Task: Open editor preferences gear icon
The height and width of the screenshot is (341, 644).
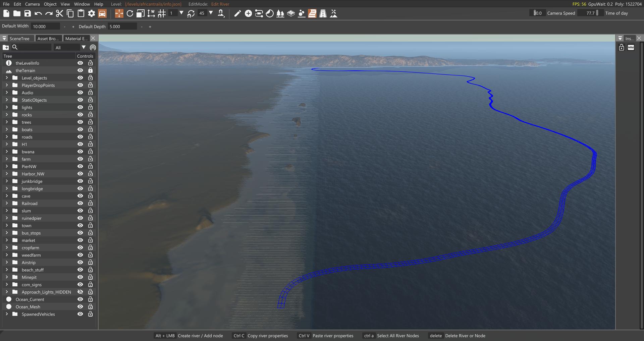Action: coord(92,13)
